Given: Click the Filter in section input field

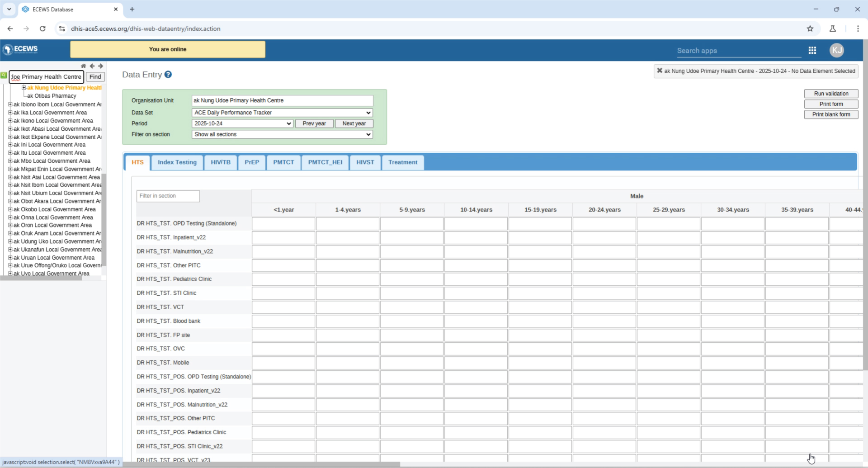Looking at the screenshot, I should 168,196.
